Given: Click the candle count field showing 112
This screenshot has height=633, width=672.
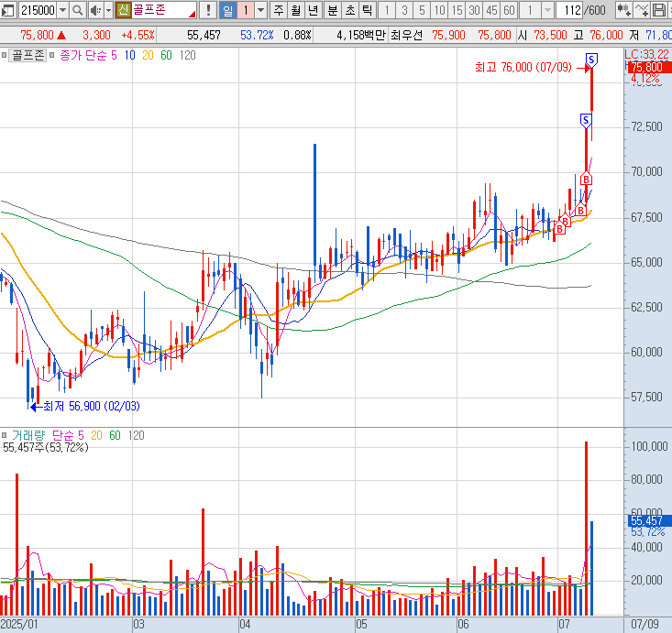Looking at the screenshot, I should (570, 10).
